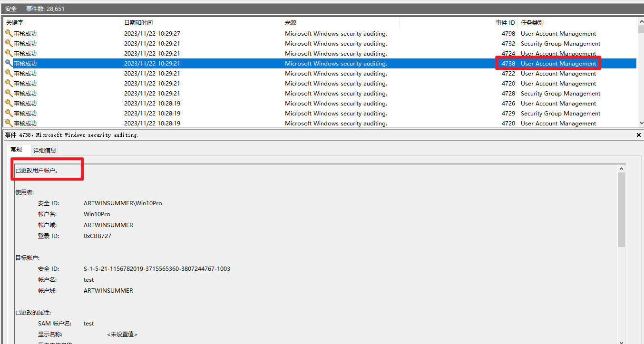Click User Account Management in the 4722 row
The image size is (644, 344).
tap(558, 74)
